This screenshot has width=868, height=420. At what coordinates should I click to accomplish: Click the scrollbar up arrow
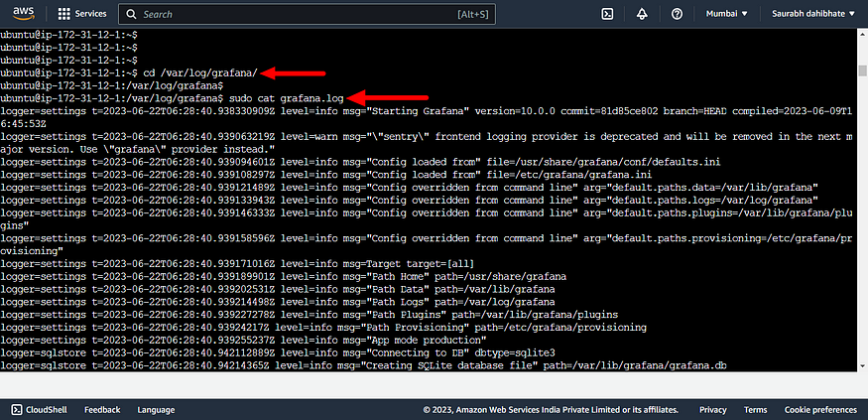pos(862,33)
